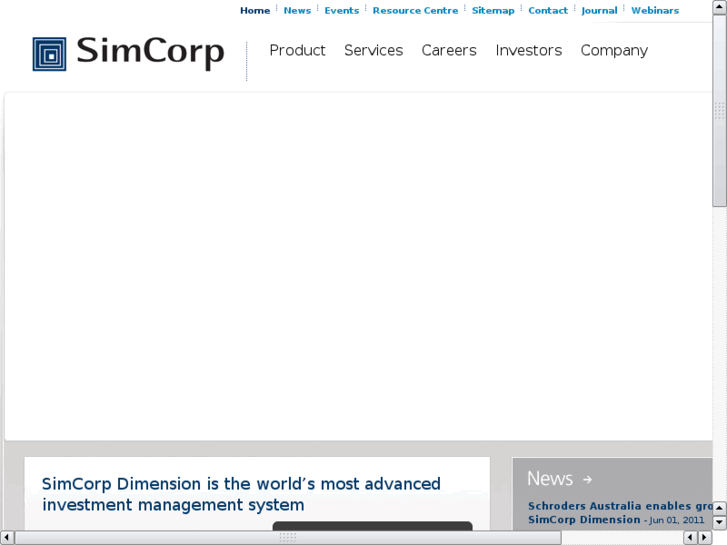Click the small up arrow at bottom right
This screenshot has width=727, height=545.
(720, 508)
